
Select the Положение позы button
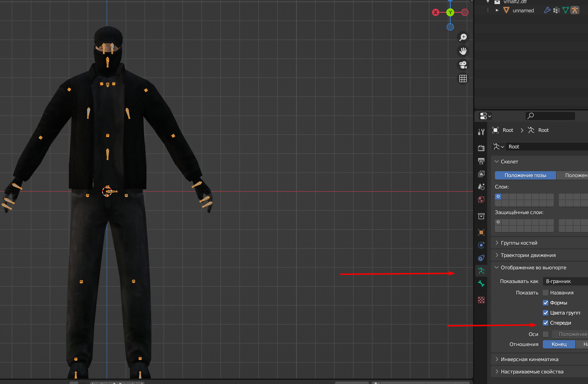(x=525, y=175)
